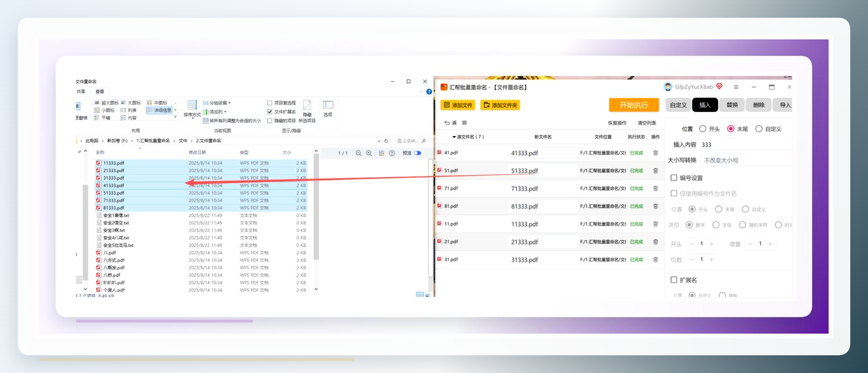Start the rename with 开始执行
The image size is (868, 373).
[x=634, y=105]
